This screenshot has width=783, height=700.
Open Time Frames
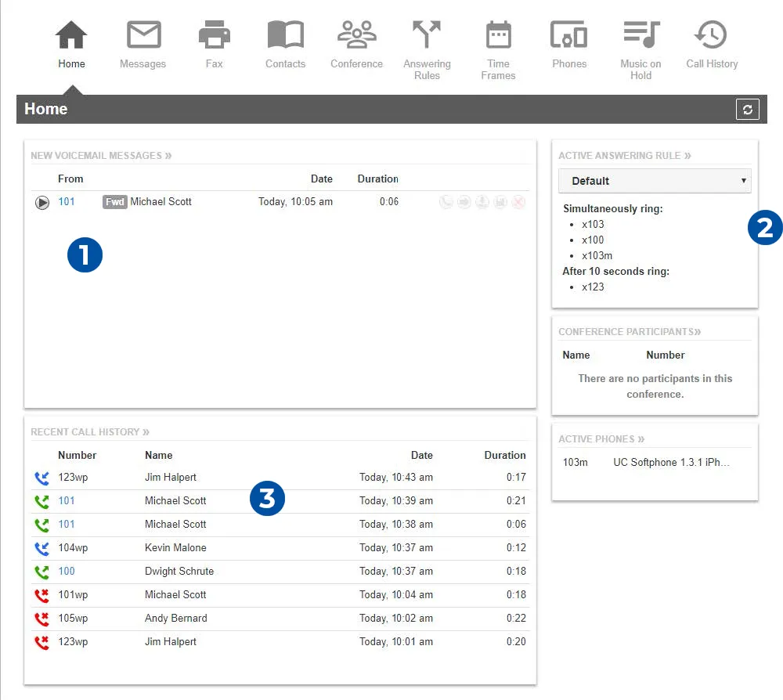pyautogui.click(x=498, y=50)
